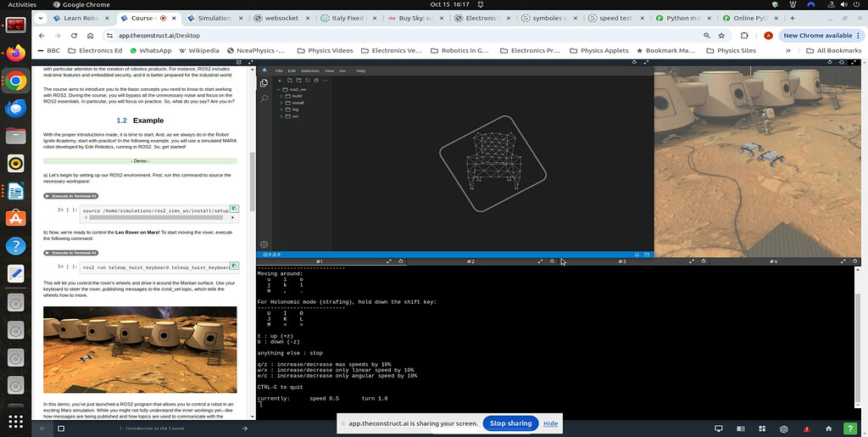Open the book notebook icon in bottom toolbar
Screen dimensions: 868x437
click(740, 429)
